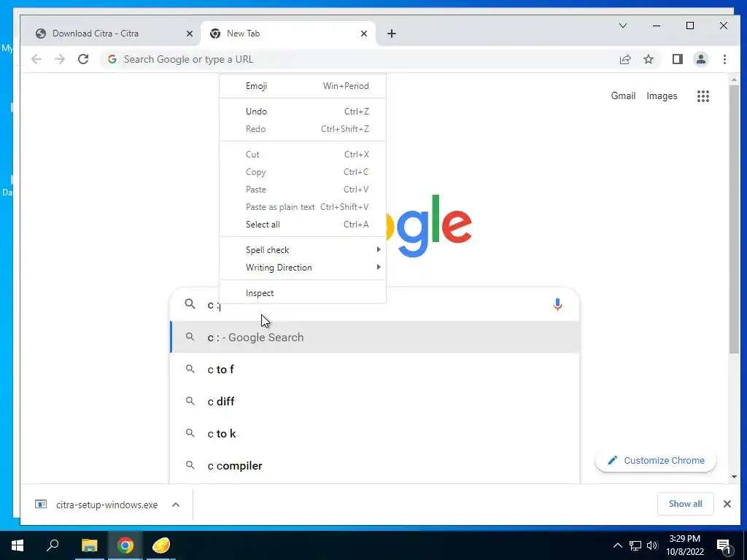Viewport: 747px width, 560px height.
Task: Open the notification center icon
Action: 724,545
